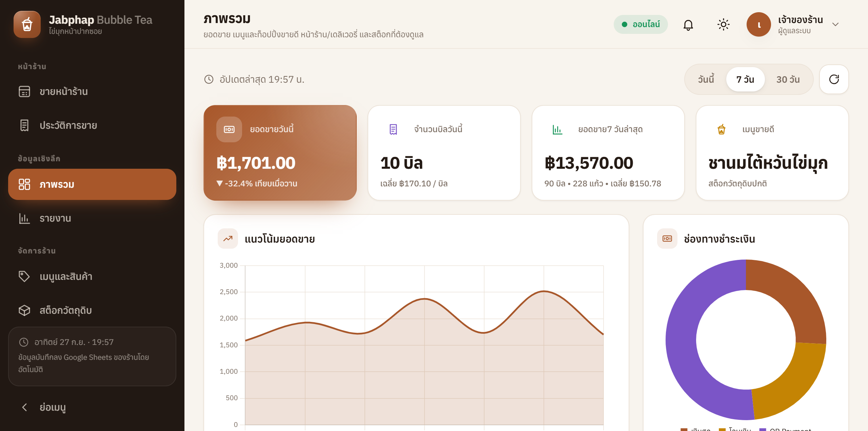868x431 pixels.
Task: Click ชานมไต้หวันไข่มุก best-seller name
Action: pyautogui.click(x=768, y=163)
